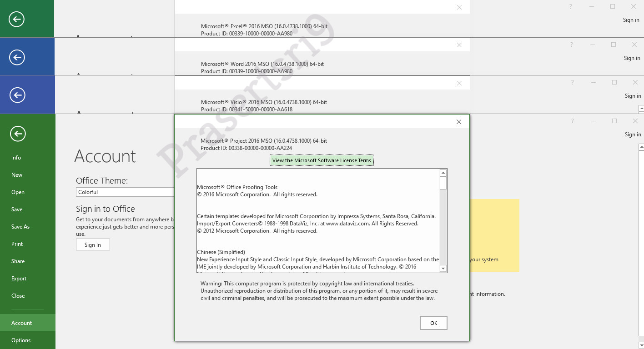
Task: Click the Impressa Systems templates line
Action: (x=316, y=216)
